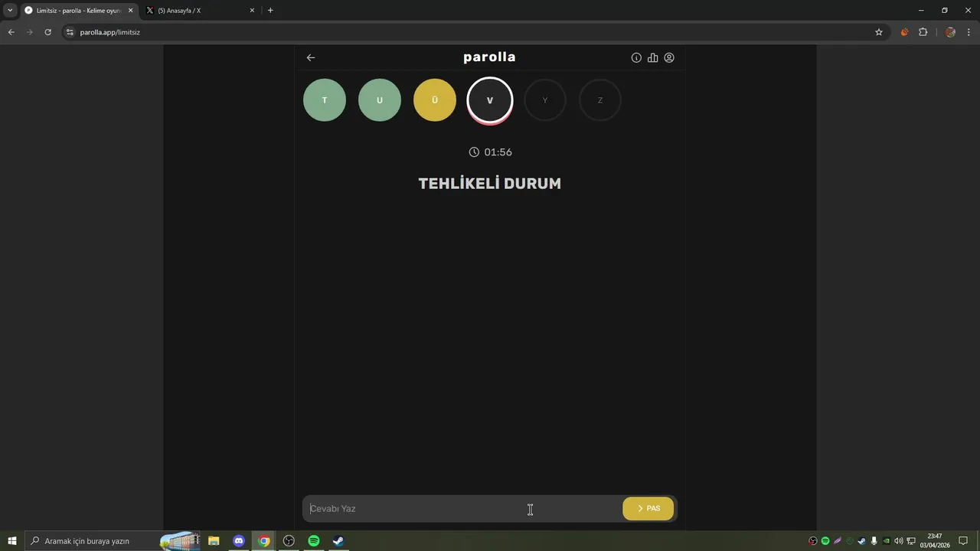Click the OBS tray icon
Image resolution: width=980 pixels, height=551 pixels.
point(813,541)
